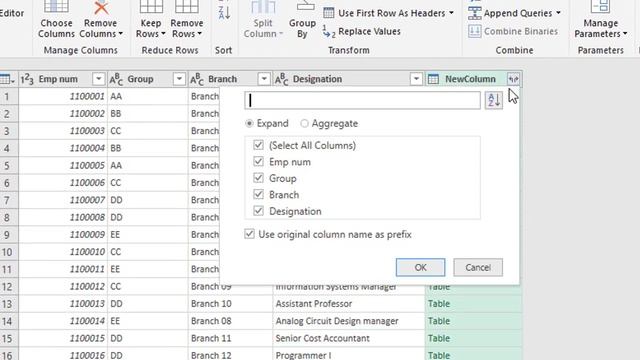Viewport: 640px width, 360px height.
Task: Open the Append Queries dropdown arrow
Action: pyautogui.click(x=558, y=13)
